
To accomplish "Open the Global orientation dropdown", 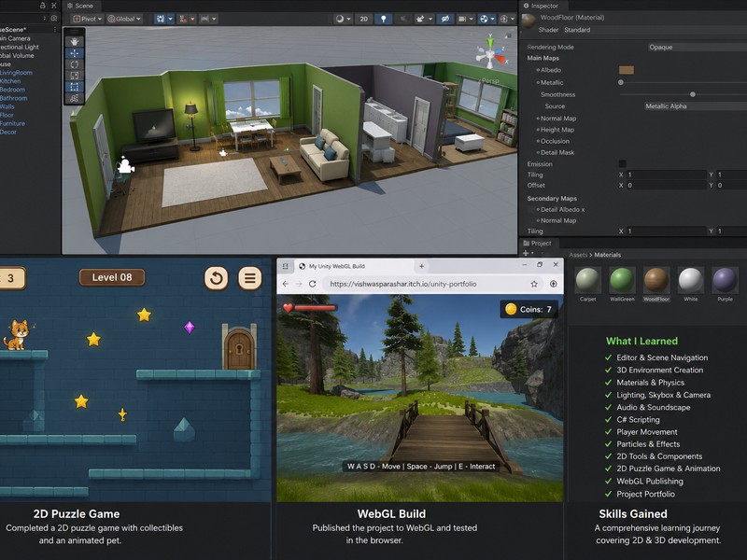I will tap(124, 19).
